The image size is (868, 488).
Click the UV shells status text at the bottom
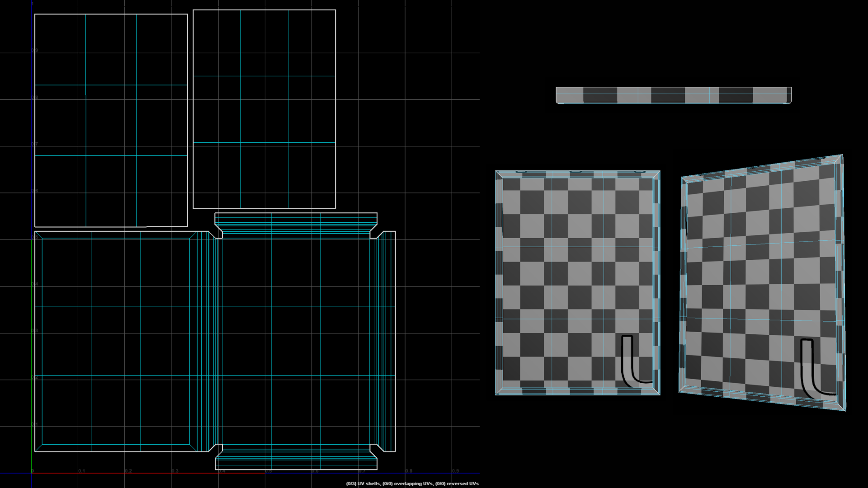pos(412,483)
